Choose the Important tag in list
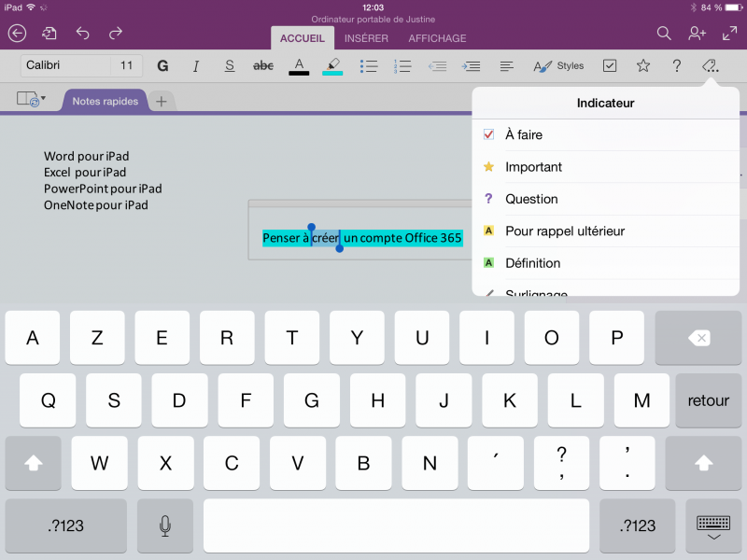Image resolution: width=747 pixels, height=560 pixels. [x=605, y=167]
